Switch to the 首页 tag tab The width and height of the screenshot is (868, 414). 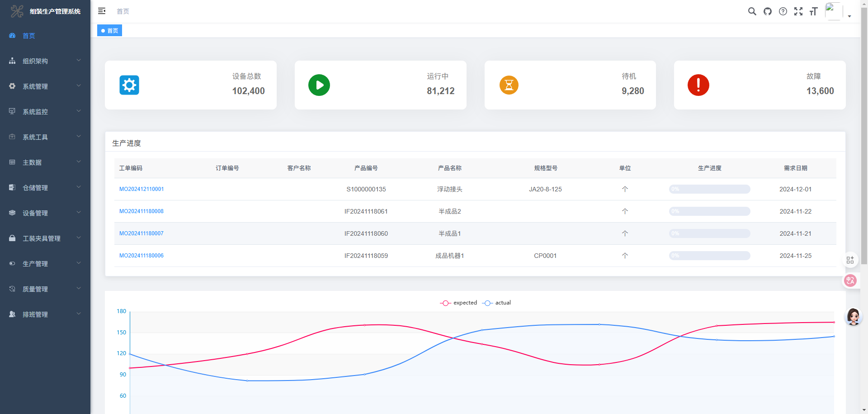[110, 31]
